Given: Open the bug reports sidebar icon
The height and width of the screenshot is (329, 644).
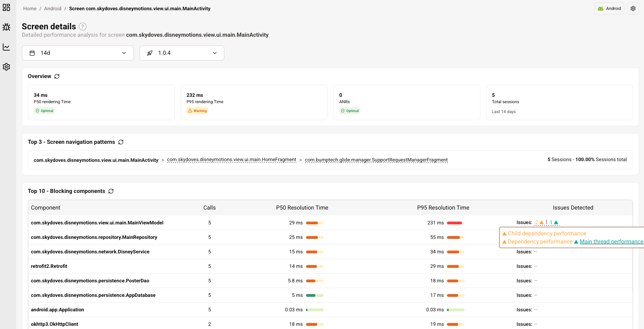Looking at the screenshot, I should click(x=6, y=27).
